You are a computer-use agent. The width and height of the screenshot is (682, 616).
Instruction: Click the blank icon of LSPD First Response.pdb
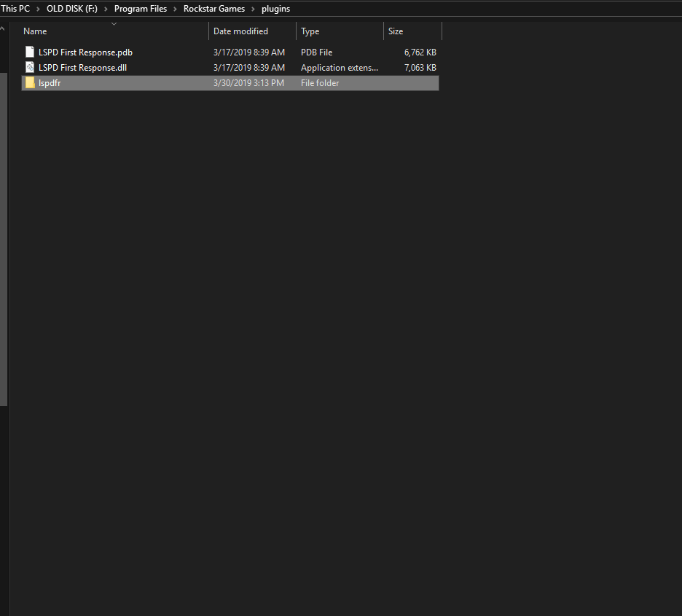tap(30, 52)
